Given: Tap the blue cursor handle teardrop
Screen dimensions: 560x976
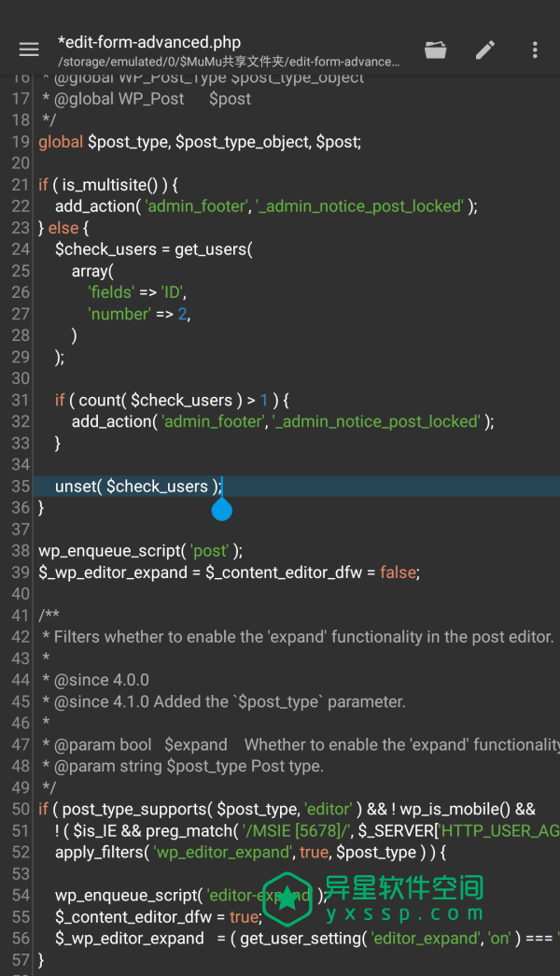Looking at the screenshot, I should (x=221, y=509).
